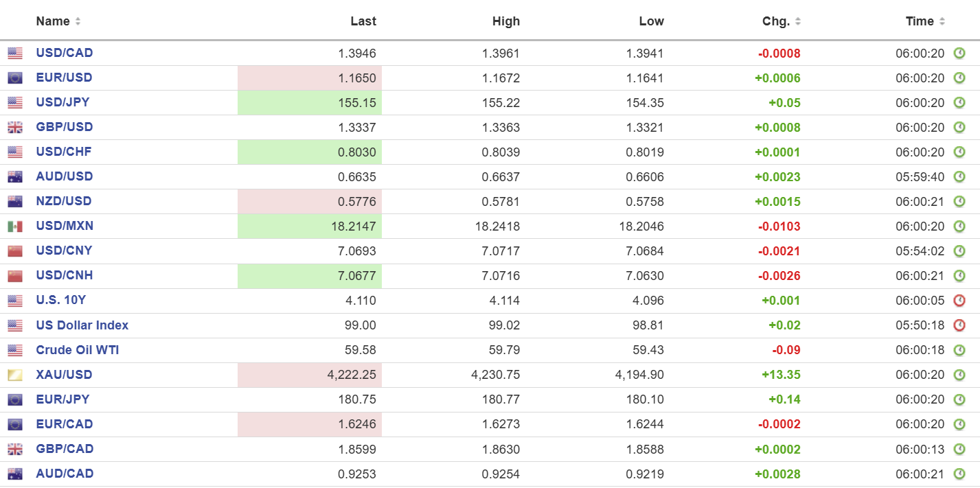Open the USD/JPY pair link
This screenshot has width=980, height=488.
62,102
